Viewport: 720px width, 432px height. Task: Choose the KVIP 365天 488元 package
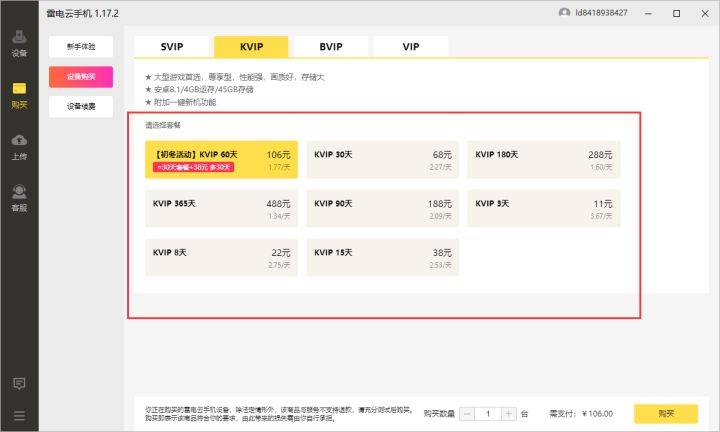click(221, 208)
